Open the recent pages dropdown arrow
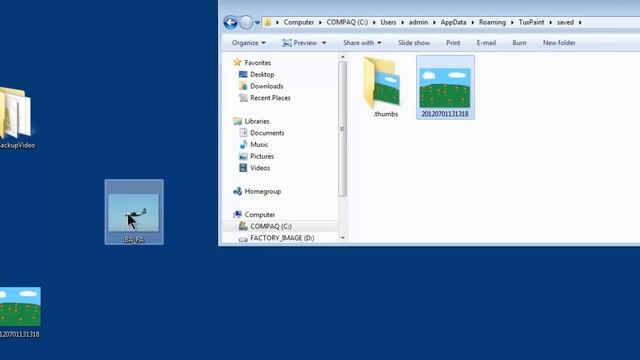The image size is (640, 360). (257, 22)
